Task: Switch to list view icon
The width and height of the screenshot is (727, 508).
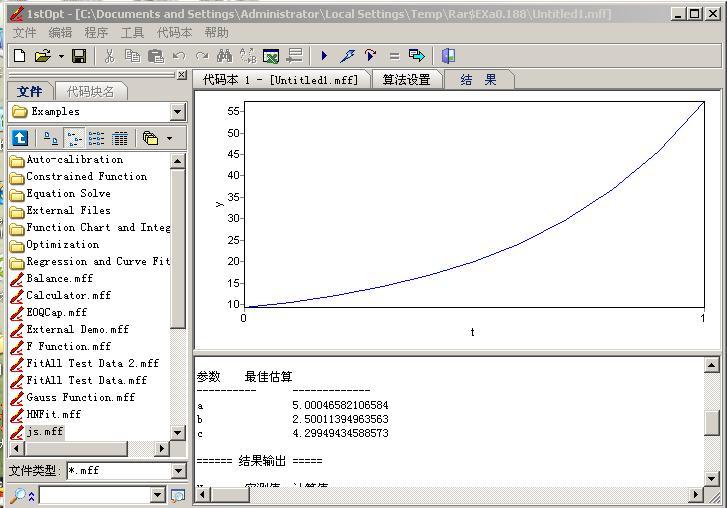Action: click(x=96, y=138)
